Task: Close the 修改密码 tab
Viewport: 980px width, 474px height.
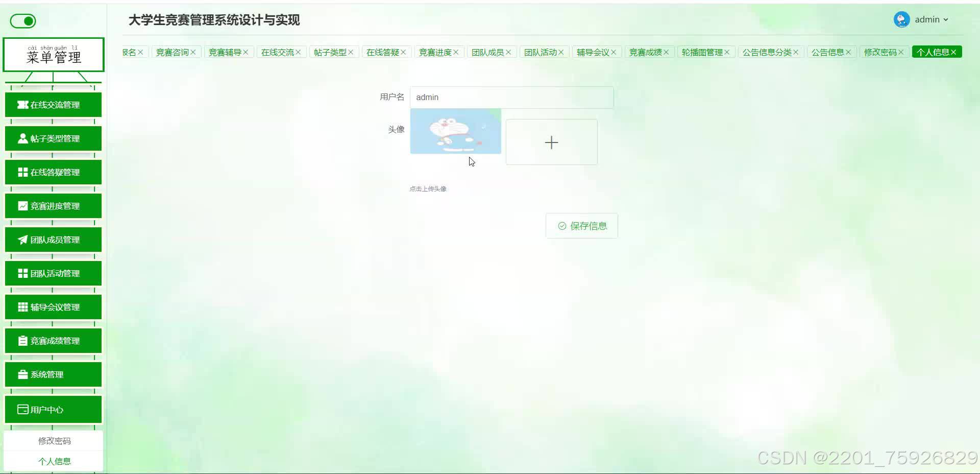Action: (901, 52)
